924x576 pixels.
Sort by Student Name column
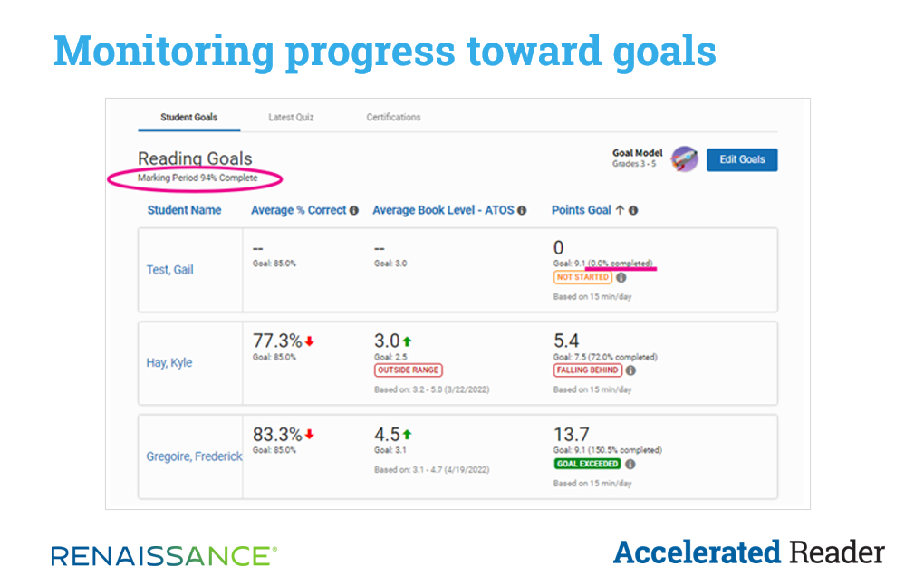pos(184,210)
